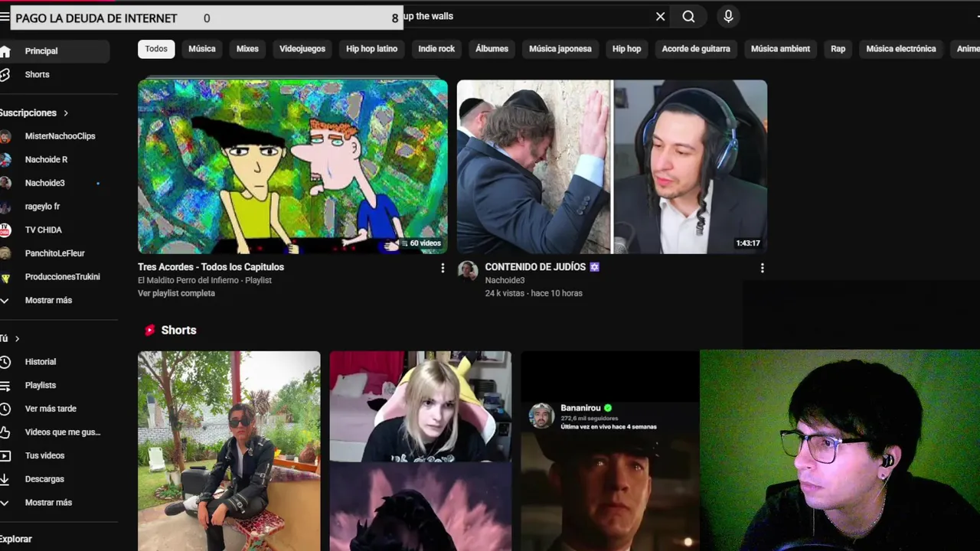
Task: Select the Música ambient chip
Action: click(780, 49)
